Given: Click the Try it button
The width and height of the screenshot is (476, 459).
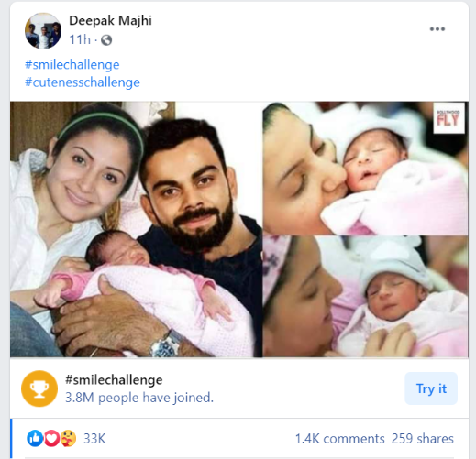Looking at the screenshot, I should coord(431,388).
